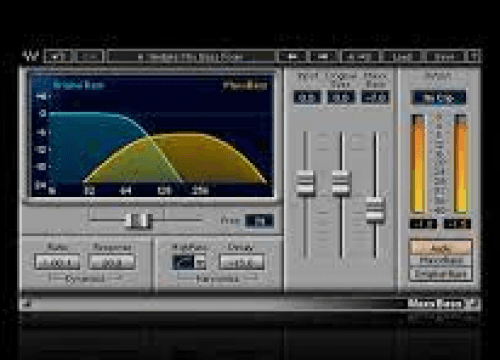Select the next preset arrow
Screen dimensions: 500x360
coord(323,56)
